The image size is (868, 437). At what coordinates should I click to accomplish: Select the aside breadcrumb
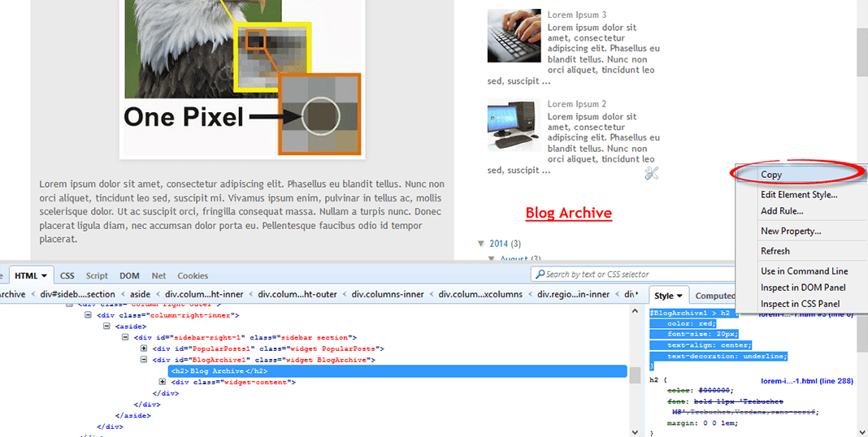(x=140, y=294)
